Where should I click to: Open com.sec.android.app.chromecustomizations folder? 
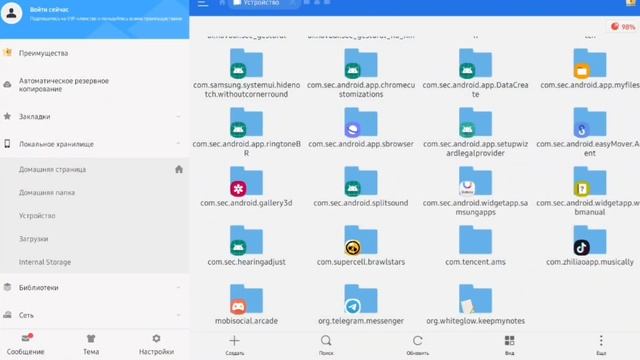point(361,73)
